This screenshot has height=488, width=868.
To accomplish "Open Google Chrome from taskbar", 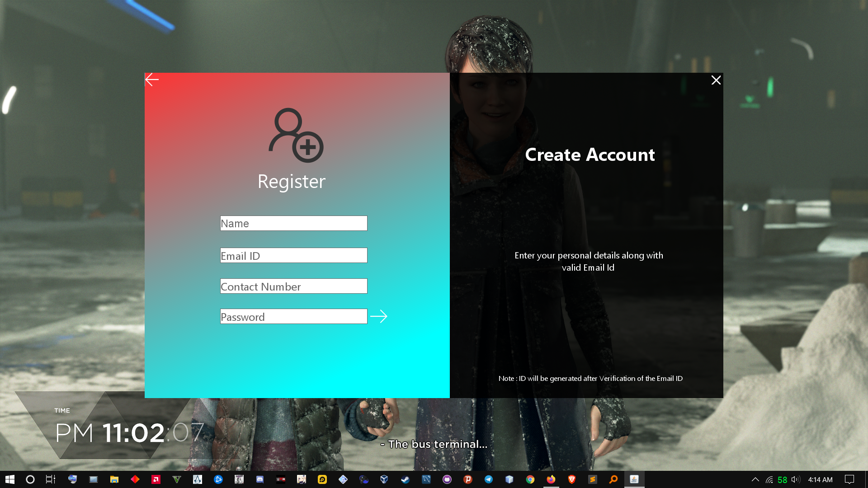I will 530,479.
